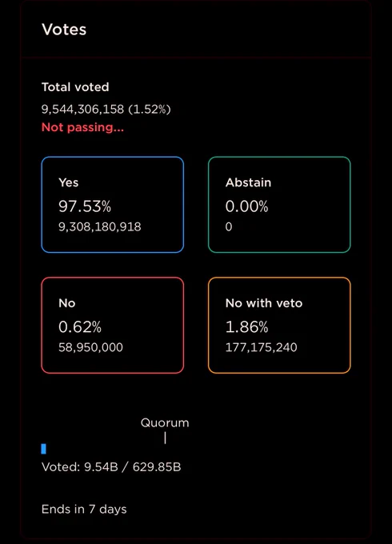Click the Ends in 7 days text
392x544 pixels.
pyautogui.click(x=84, y=510)
